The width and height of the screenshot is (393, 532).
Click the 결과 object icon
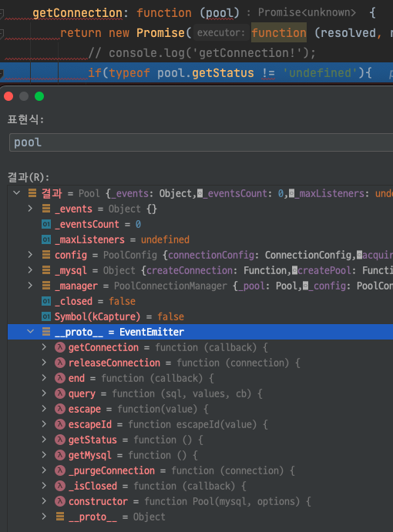[x=32, y=193]
